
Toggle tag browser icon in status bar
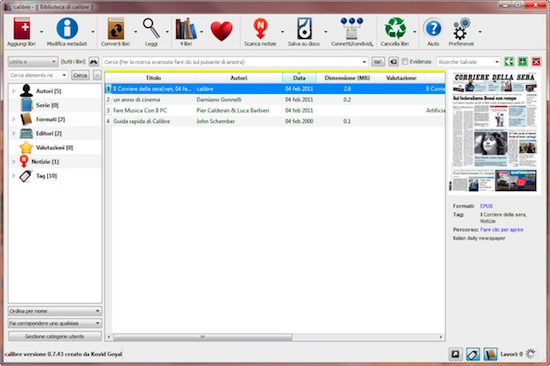pyautogui.click(x=473, y=354)
